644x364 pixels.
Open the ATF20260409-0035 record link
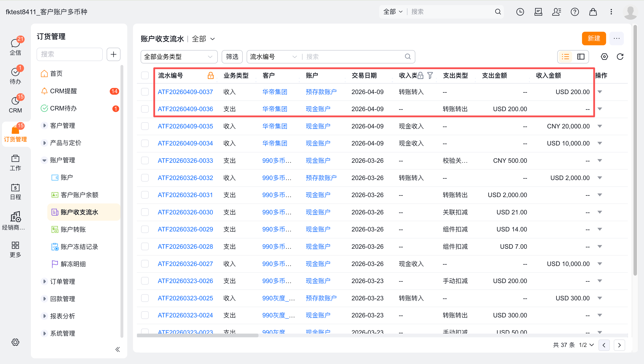(185, 126)
